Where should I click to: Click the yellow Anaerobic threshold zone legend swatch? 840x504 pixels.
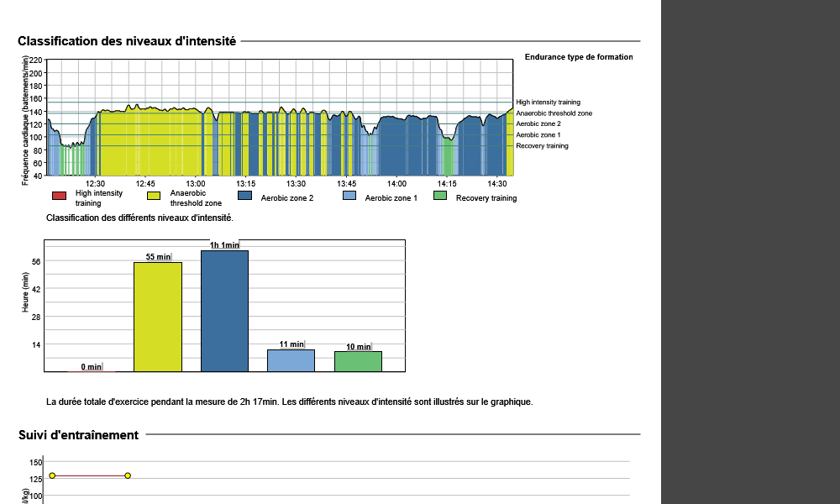154,196
